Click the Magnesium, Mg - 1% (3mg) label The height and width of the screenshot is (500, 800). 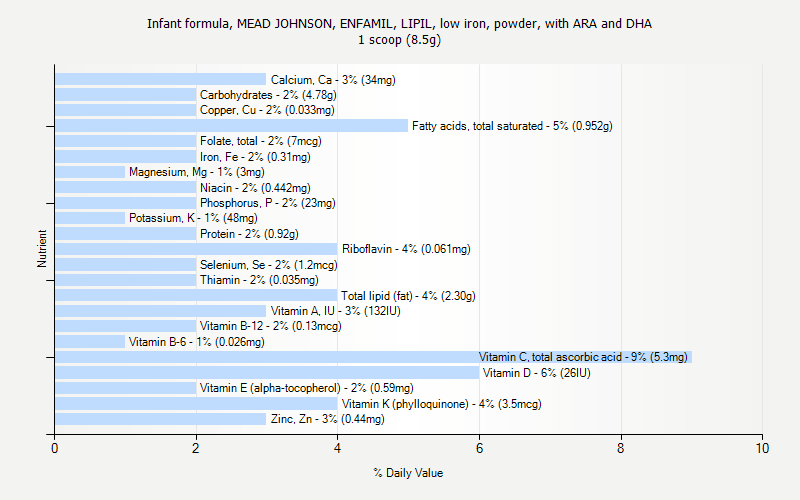(x=196, y=172)
